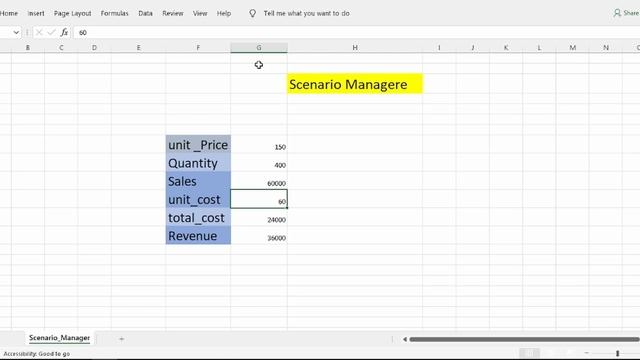640x360 pixels.
Task: Open the Help ribbon tab
Action: pyautogui.click(x=224, y=13)
